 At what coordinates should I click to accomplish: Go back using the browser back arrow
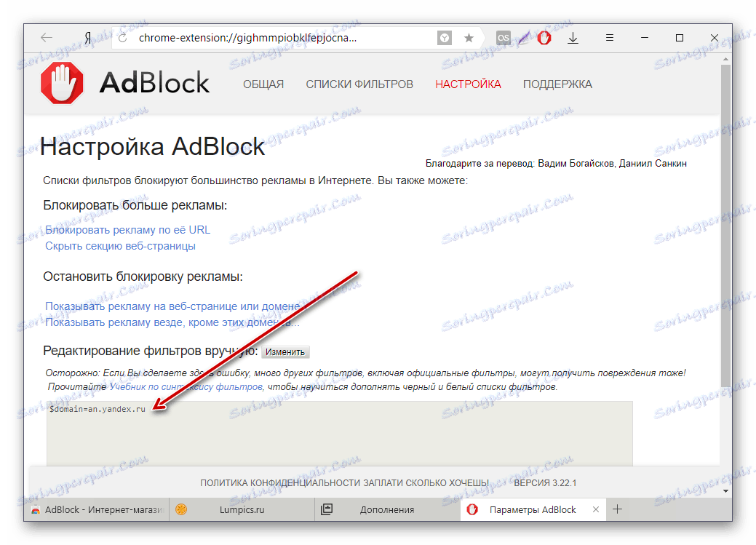coord(47,38)
